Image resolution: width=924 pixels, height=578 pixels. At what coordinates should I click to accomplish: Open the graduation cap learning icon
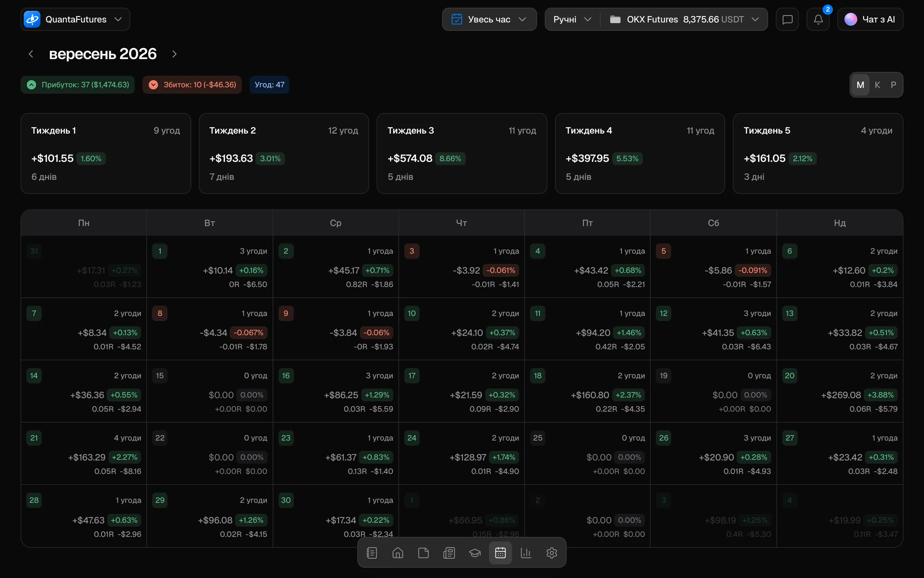tap(475, 553)
